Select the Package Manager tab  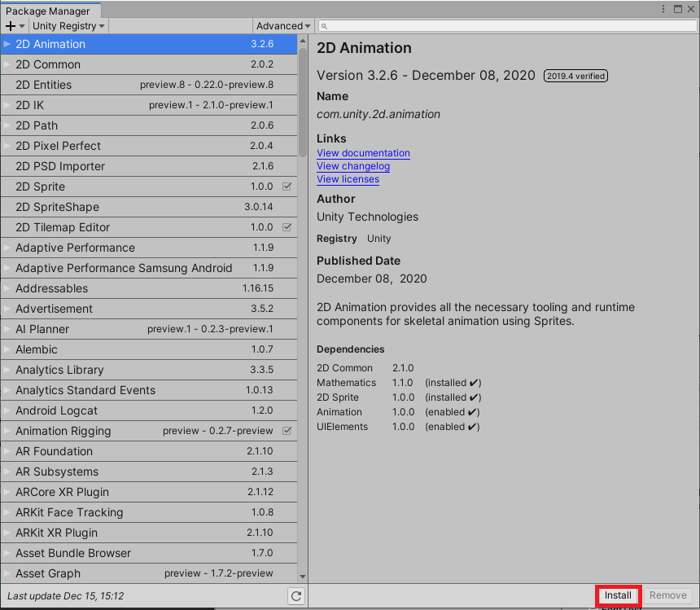point(48,11)
